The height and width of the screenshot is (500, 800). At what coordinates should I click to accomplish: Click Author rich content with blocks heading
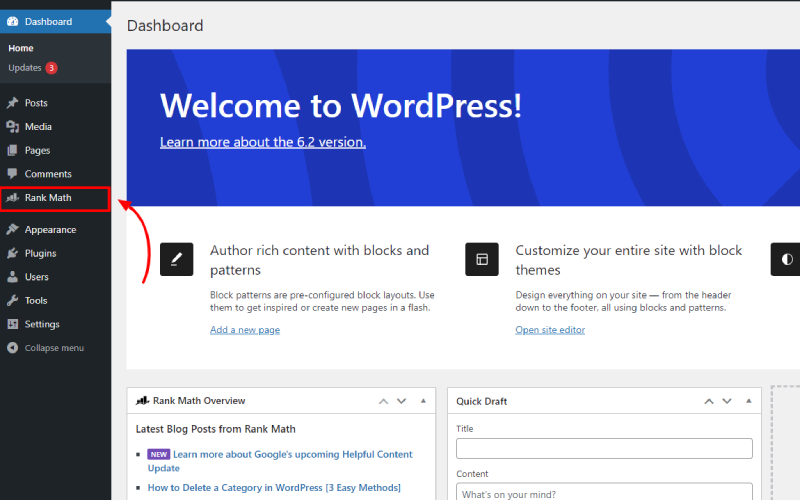coord(319,260)
